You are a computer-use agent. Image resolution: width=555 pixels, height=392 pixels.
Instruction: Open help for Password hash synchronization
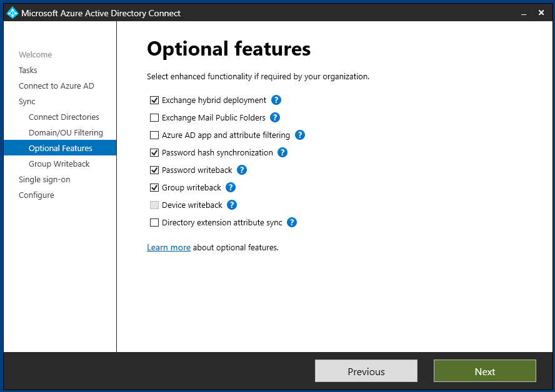[x=282, y=152]
